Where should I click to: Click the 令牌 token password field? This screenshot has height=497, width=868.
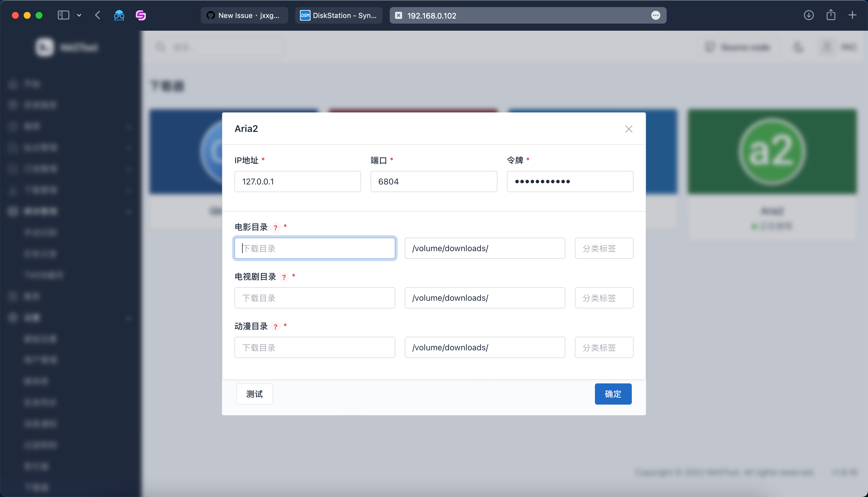[x=570, y=182]
